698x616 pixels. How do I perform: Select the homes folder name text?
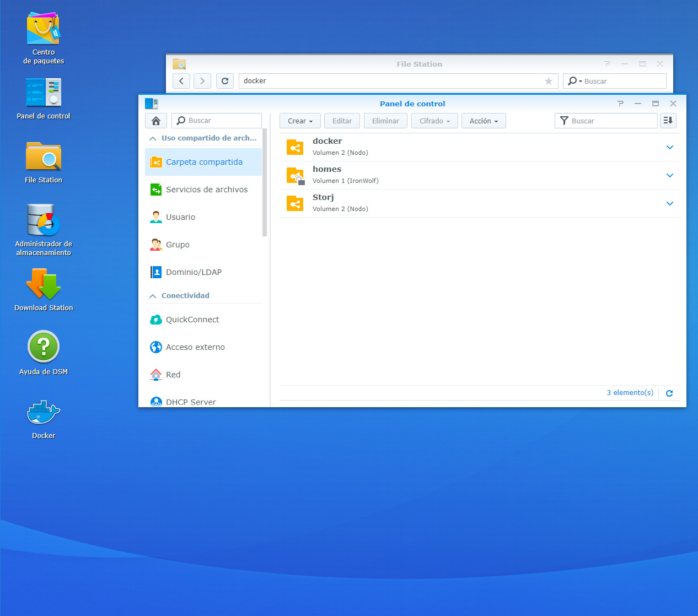click(327, 169)
